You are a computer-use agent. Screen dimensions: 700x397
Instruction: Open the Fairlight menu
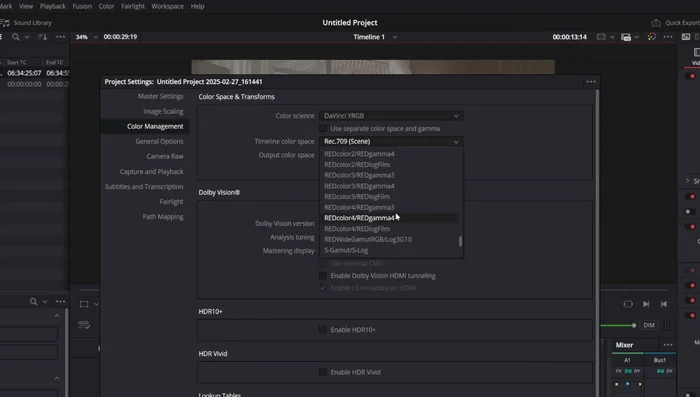point(133,6)
